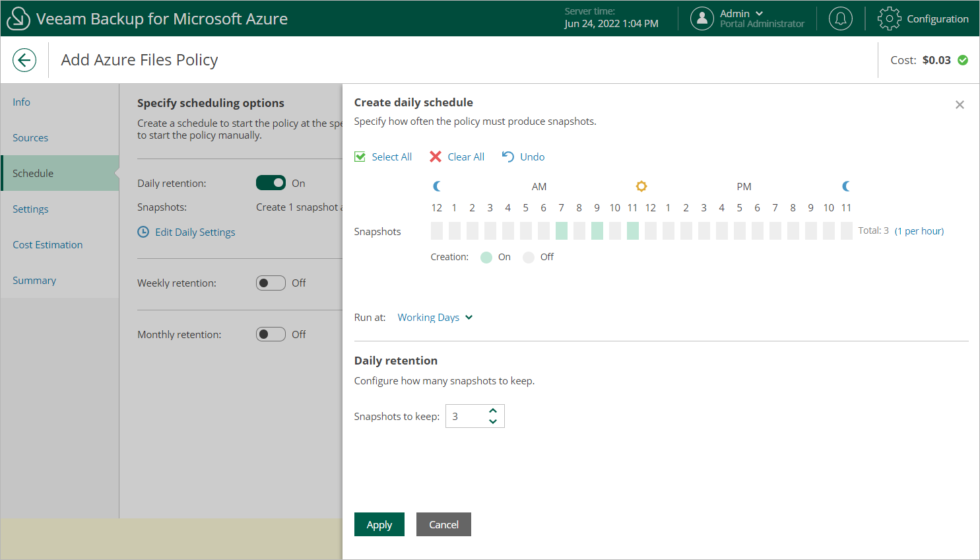Click the green cost status checkmark
This screenshot has width=980, height=560.
point(963,60)
